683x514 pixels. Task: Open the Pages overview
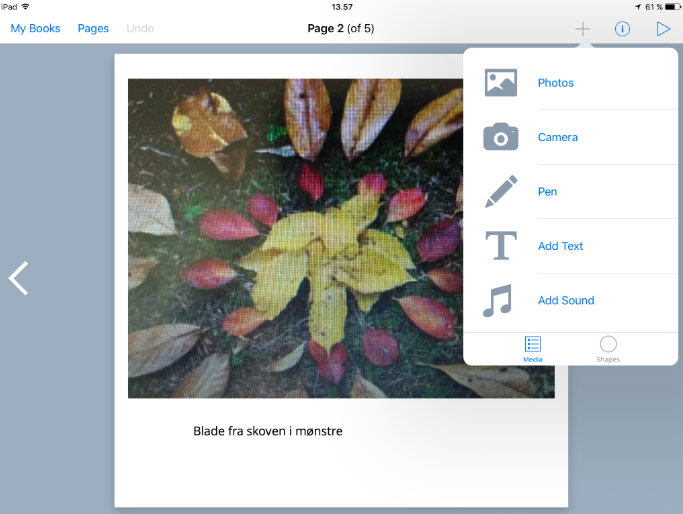[x=93, y=28]
